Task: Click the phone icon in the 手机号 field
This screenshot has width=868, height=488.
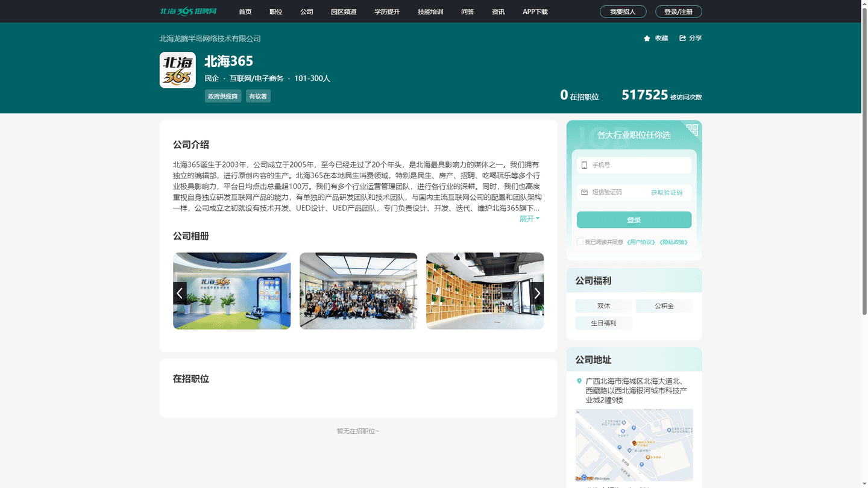Action: tap(583, 165)
